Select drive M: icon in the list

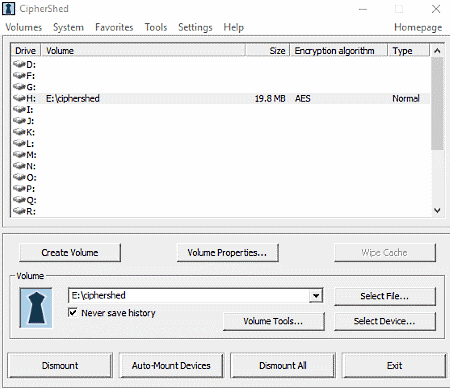click(x=19, y=155)
